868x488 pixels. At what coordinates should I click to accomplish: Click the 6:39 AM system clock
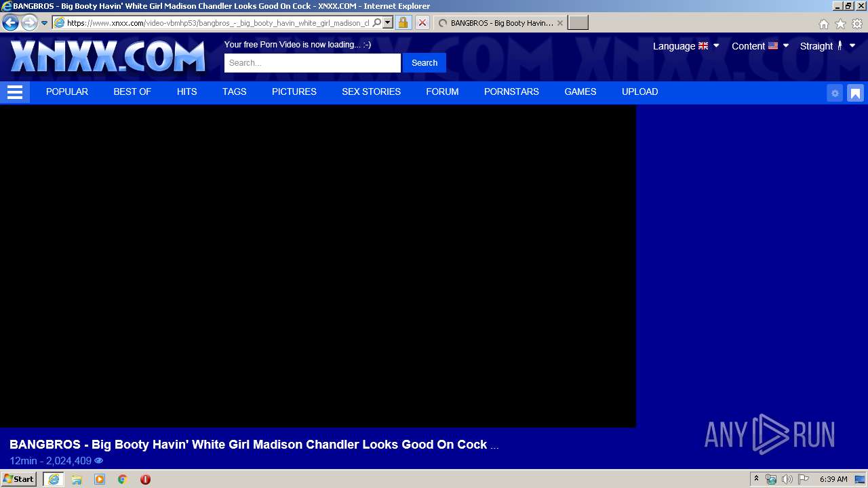click(x=833, y=479)
